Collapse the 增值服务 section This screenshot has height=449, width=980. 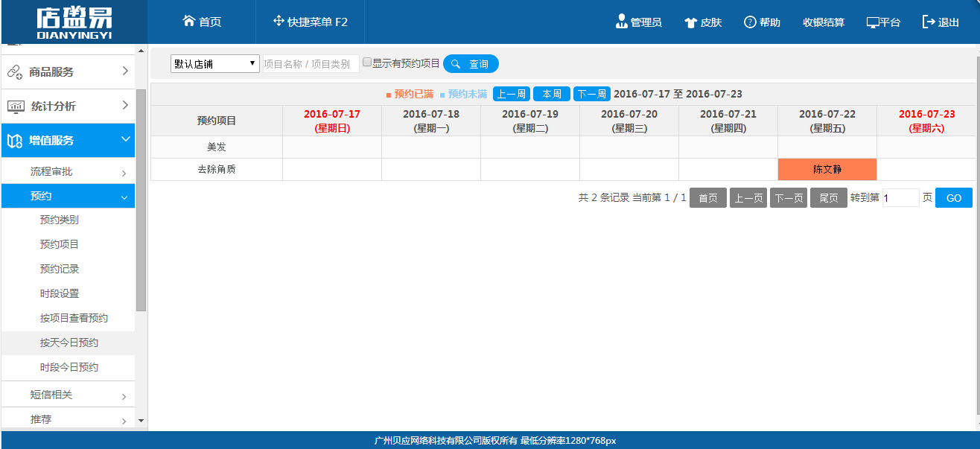point(125,140)
